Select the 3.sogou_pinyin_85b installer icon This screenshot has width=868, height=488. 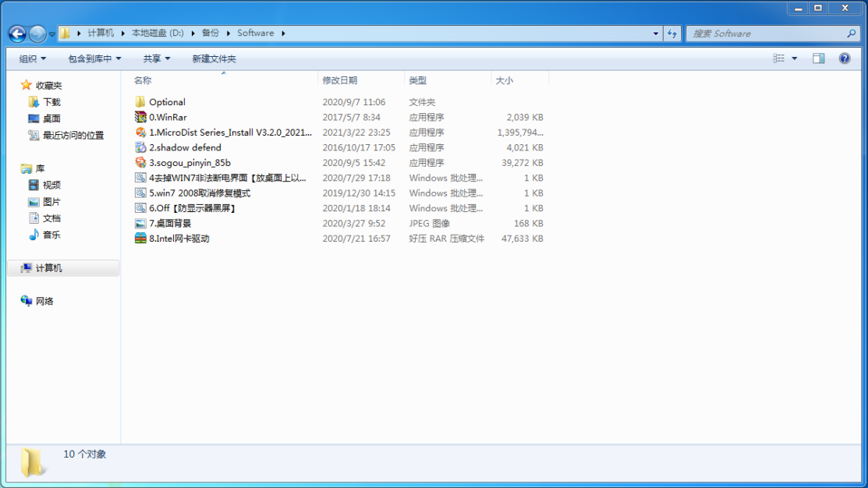(140, 163)
